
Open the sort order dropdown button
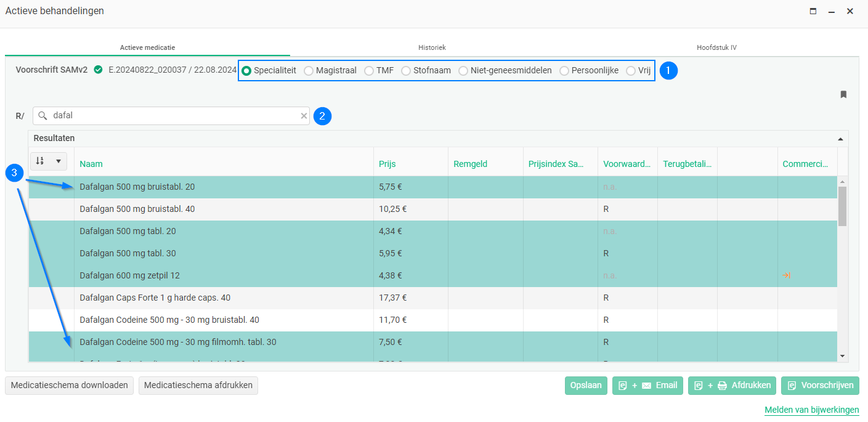tap(49, 161)
